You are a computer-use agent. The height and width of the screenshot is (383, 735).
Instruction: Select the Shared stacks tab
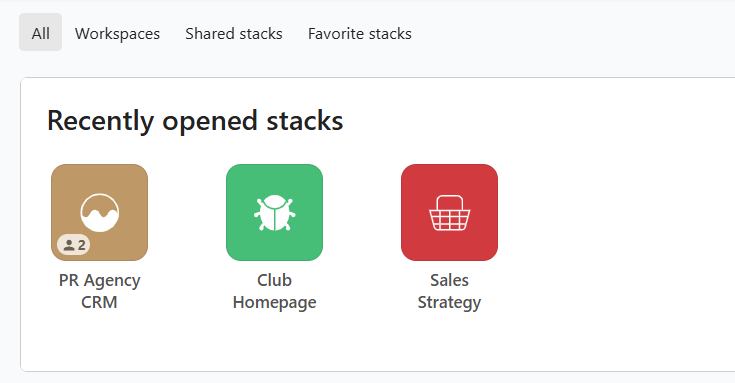234,33
